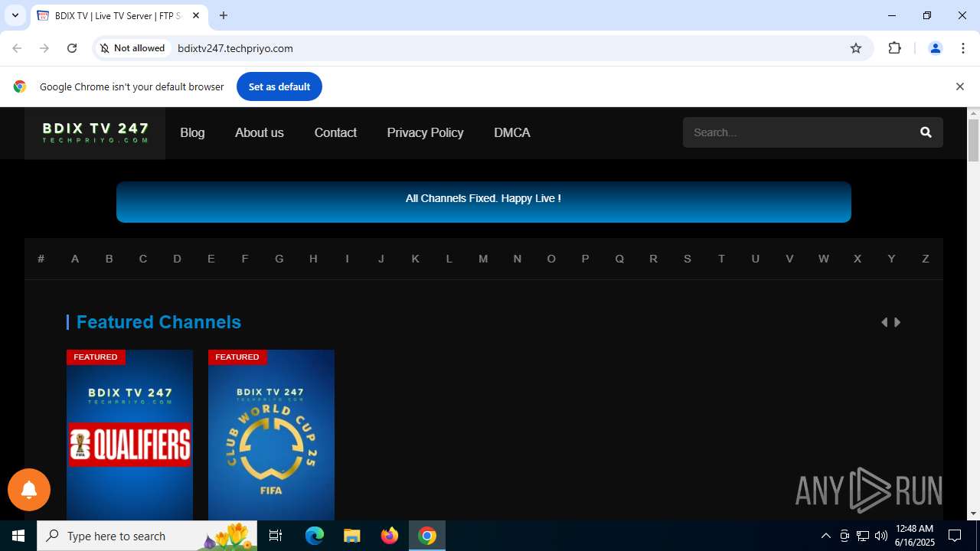
Task: Filter channels by # symbol
Action: coord(41,259)
